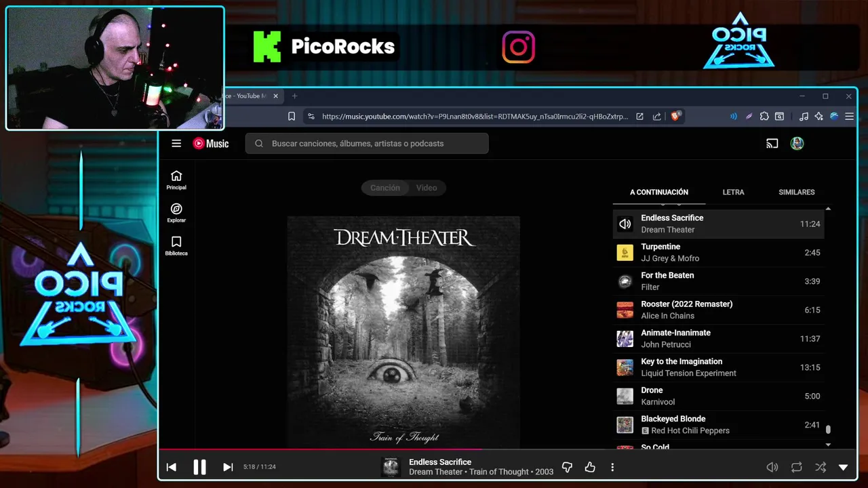Toggle shuffle in the player bar
The height and width of the screenshot is (488, 868).
click(821, 467)
